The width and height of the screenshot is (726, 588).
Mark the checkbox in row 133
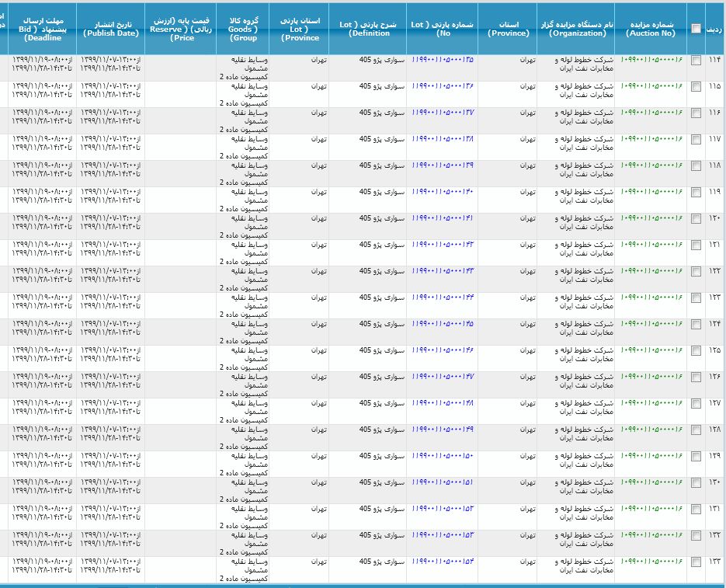click(696, 562)
